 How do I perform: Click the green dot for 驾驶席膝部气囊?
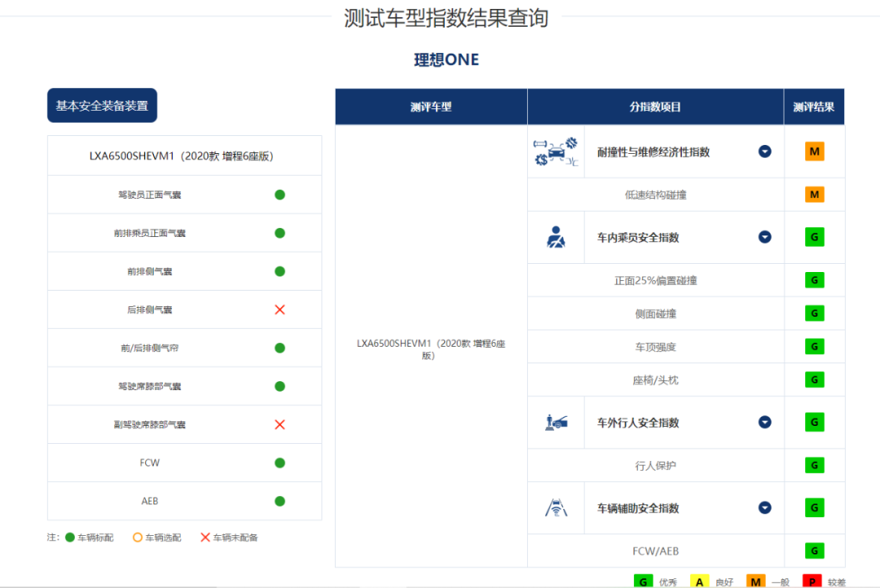[279, 386]
